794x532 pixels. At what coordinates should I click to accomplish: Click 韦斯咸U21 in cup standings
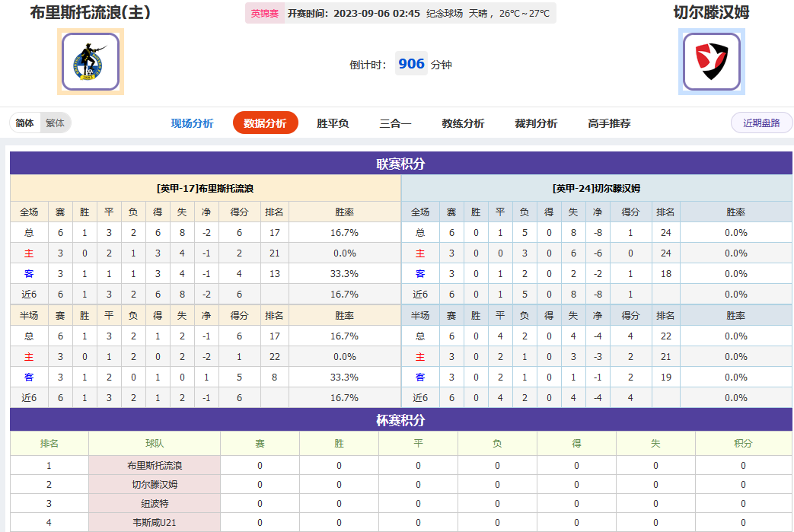pos(155,522)
